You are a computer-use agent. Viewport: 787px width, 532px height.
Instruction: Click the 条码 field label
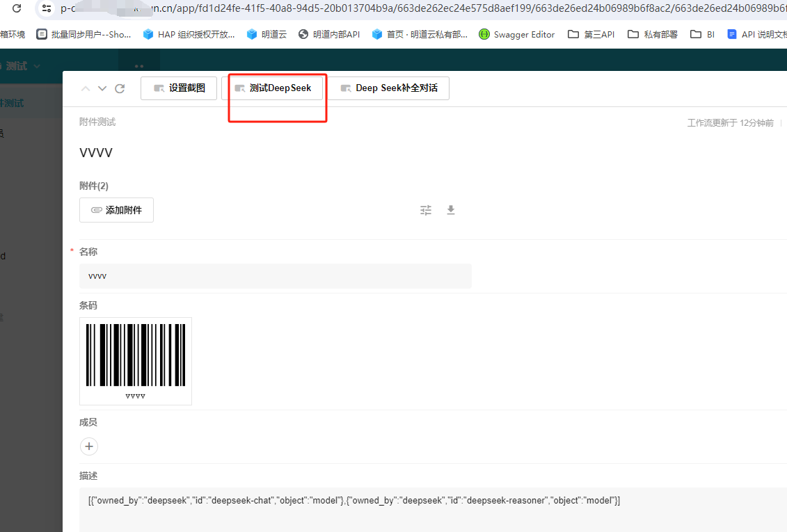(x=88, y=305)
